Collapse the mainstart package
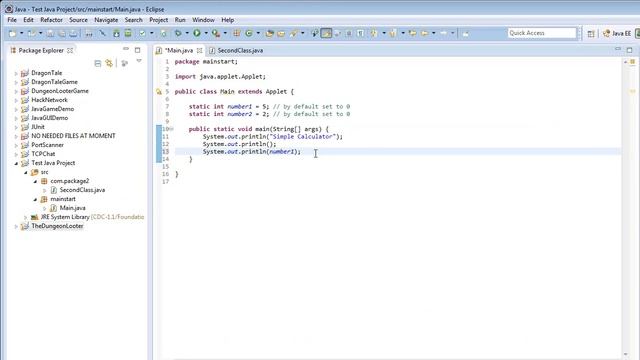This screenshot has width=640, height=360. tap(35, 199)
